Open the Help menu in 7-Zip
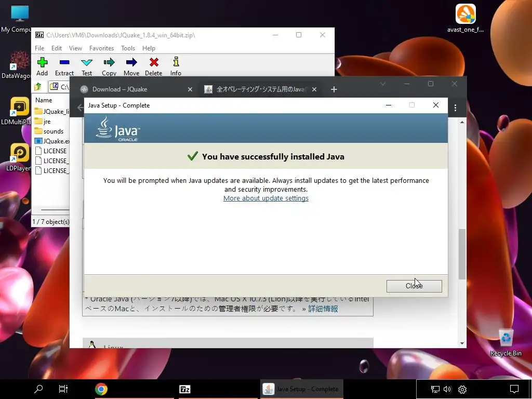This screenshot has height=399, width=532. pos(149,48)
